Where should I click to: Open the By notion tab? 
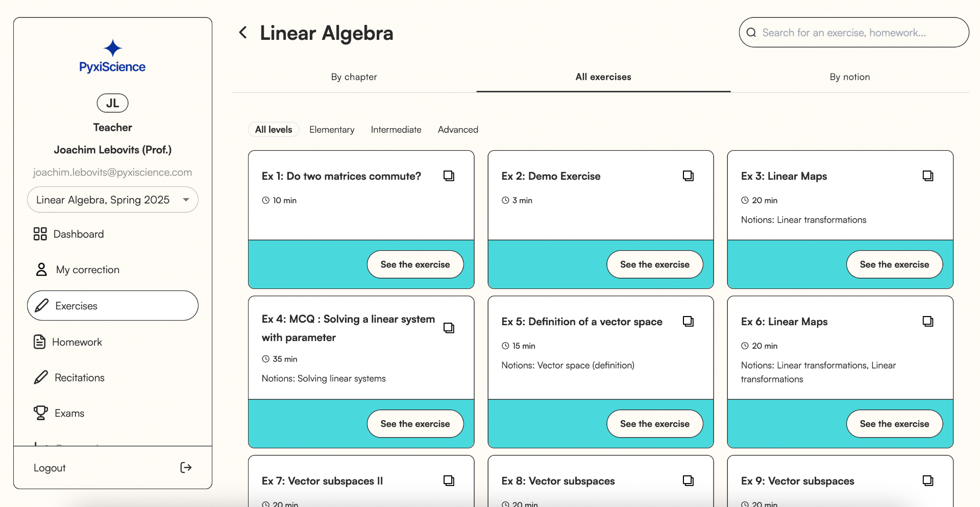click(849, 77)
